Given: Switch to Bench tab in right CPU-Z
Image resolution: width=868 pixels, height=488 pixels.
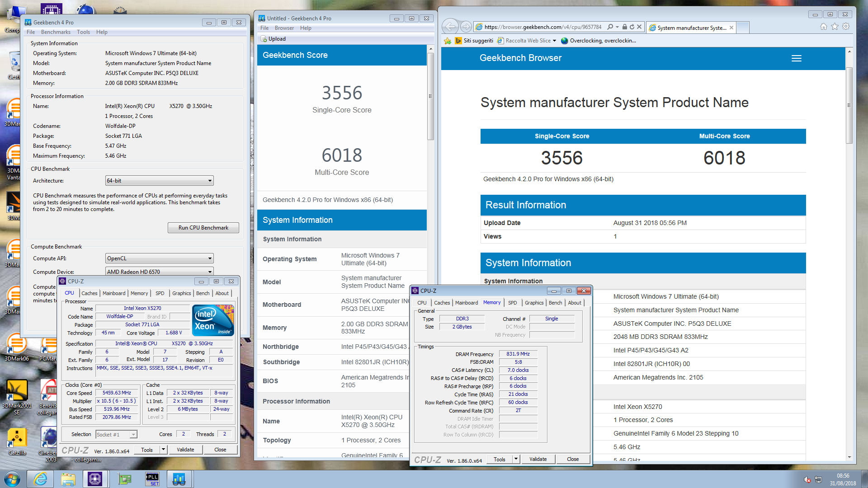Looking at the screenshot, I should [x=555, y=303].
